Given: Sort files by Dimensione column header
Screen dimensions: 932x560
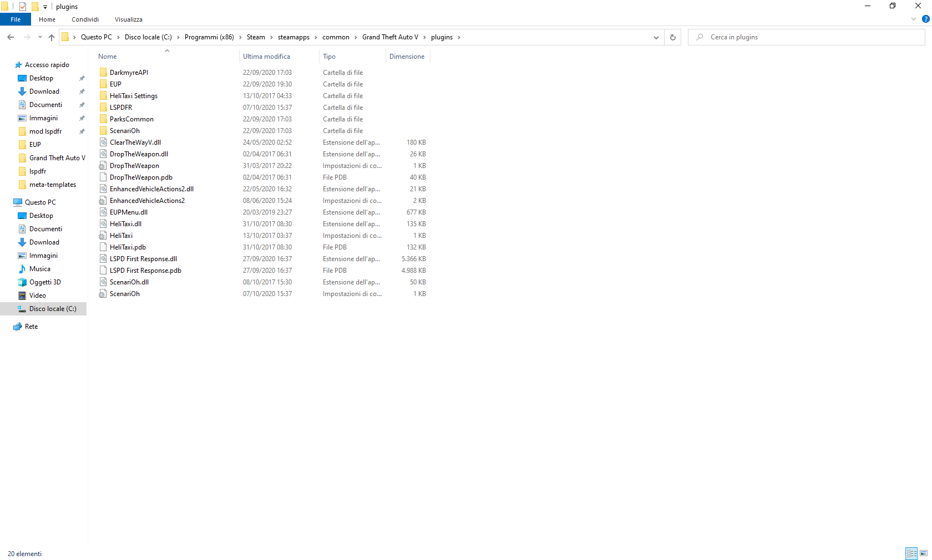Looking at the screenshot, I should (408, 57).
